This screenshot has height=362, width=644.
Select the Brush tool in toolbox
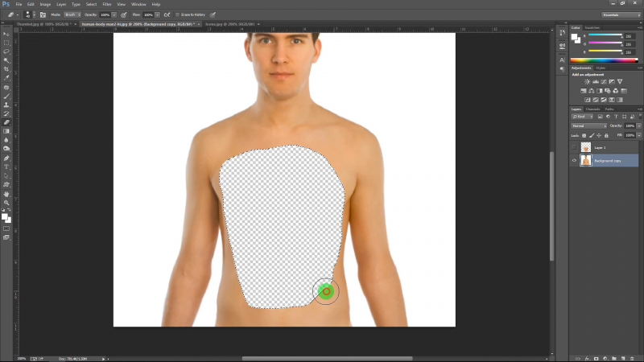(6, 96)
